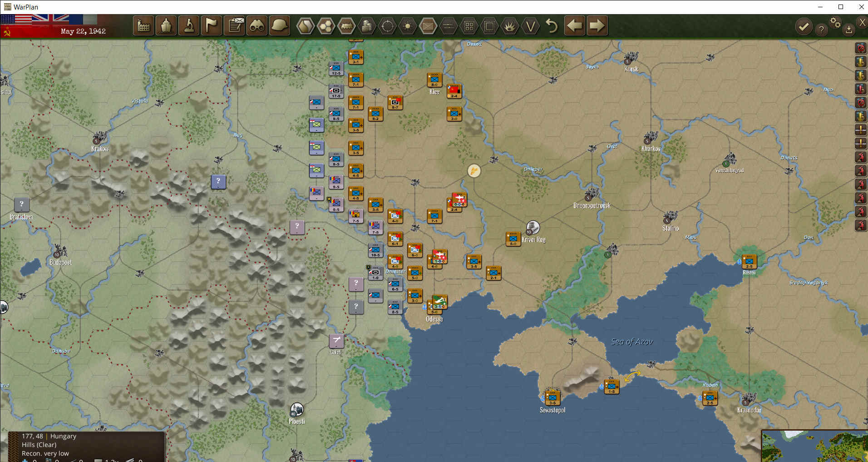Click the Kursk city label
The image size is (868, 462).
631,69
